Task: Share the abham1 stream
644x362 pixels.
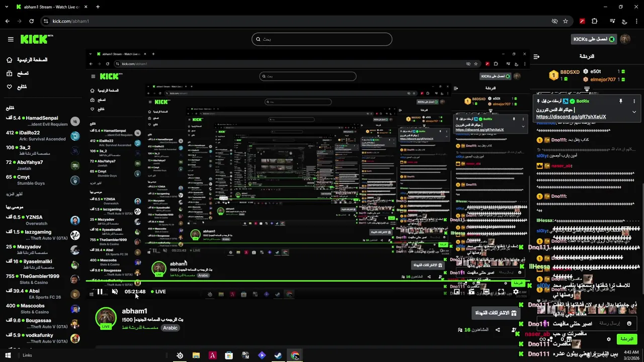Action: 498,330
